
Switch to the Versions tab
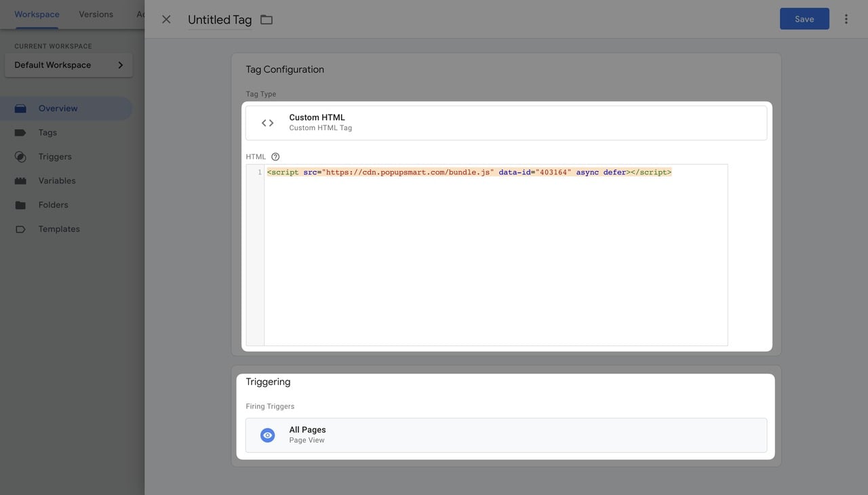(96, 14)
